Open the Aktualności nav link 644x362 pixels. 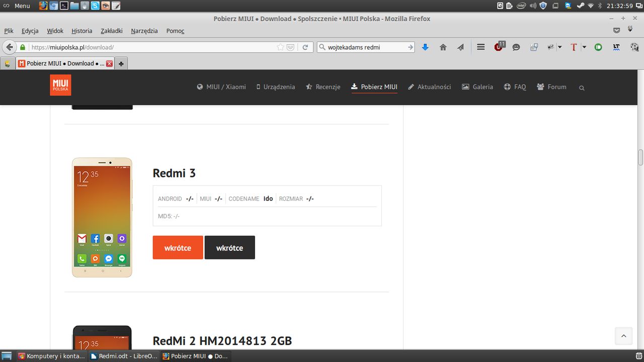tap(429, 87)
